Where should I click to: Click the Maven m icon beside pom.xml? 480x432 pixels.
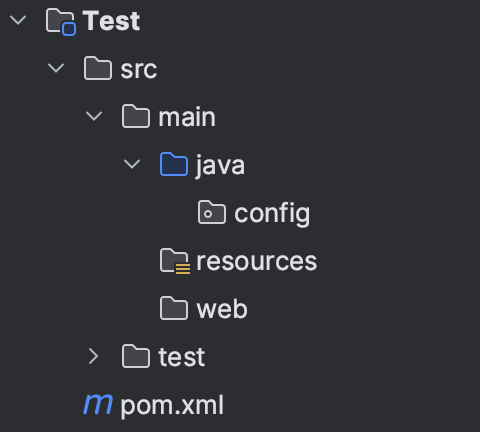coord(98,405)
